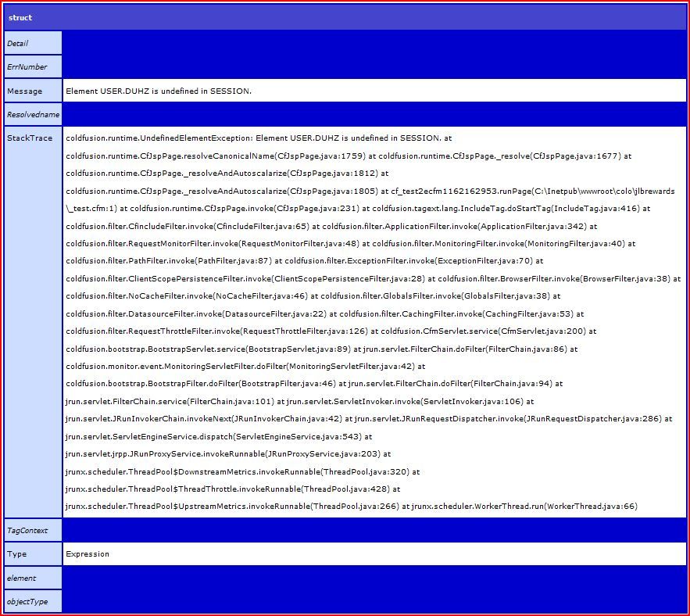
Task: Click the line with 'JRunProxyService.invokeRunnable'
Action: 228,454
